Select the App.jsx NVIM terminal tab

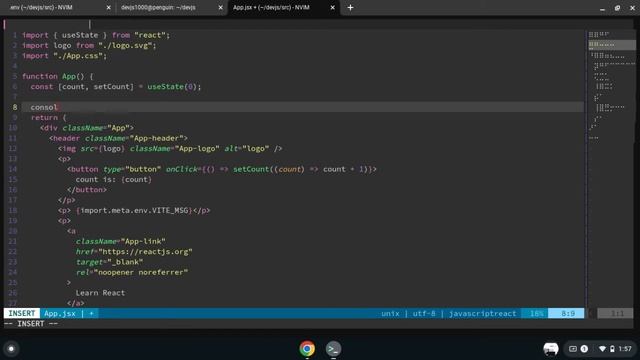coord(282,7)
